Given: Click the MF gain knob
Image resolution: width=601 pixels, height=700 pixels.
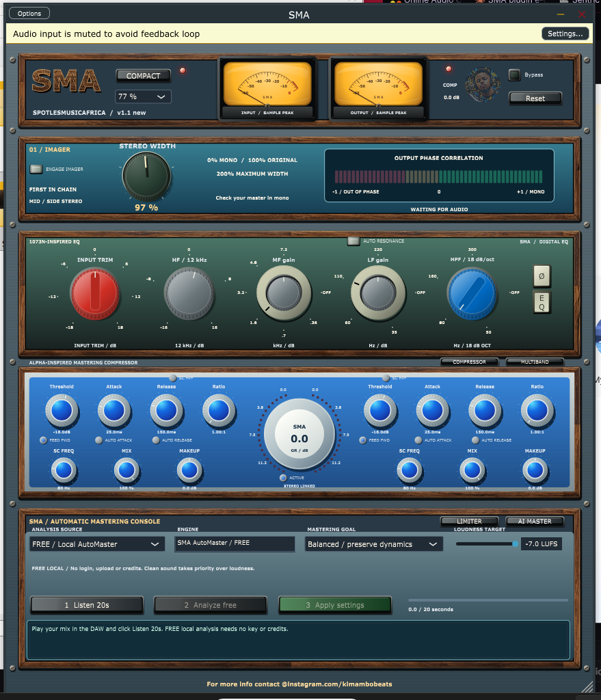Looking at the screenshot, I should tap(284, 294).
